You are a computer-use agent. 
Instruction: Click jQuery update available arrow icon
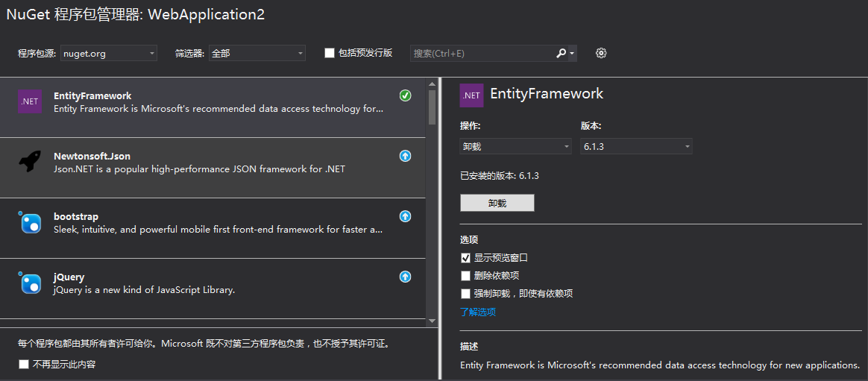pos(405,277)
